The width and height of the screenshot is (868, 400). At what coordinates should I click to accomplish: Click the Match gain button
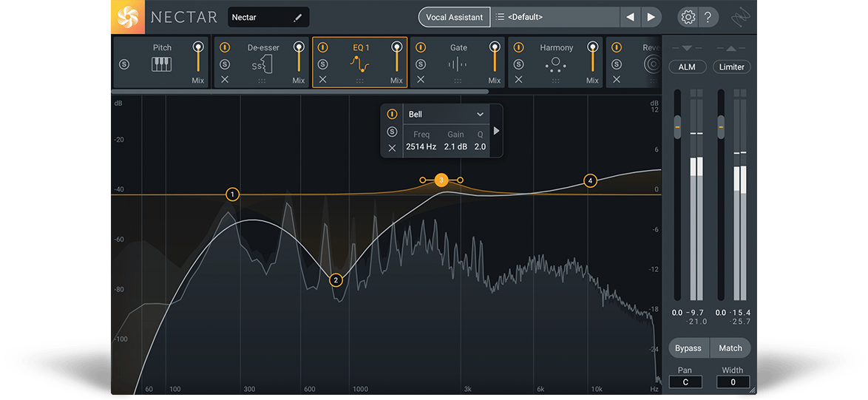tap(730, 348)
